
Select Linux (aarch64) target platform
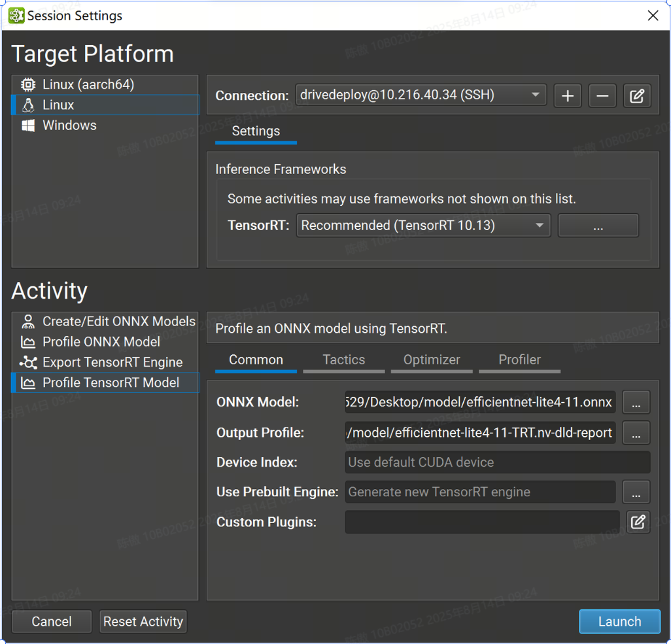click(x=105, y=84)
